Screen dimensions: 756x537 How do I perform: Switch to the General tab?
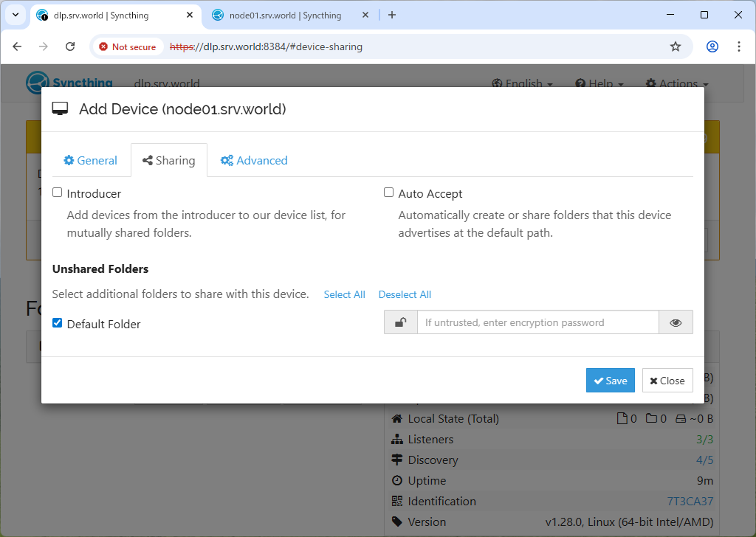[x=90, y=160]
